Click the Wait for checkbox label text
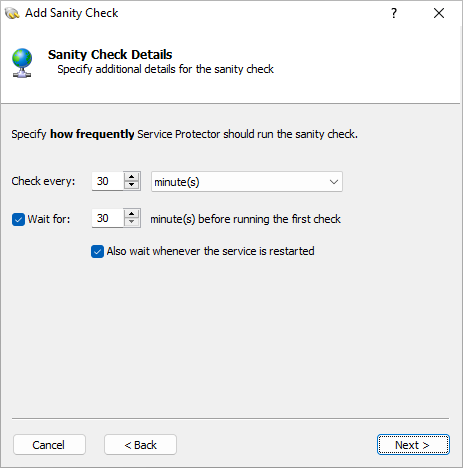 [x=49, y=219]
